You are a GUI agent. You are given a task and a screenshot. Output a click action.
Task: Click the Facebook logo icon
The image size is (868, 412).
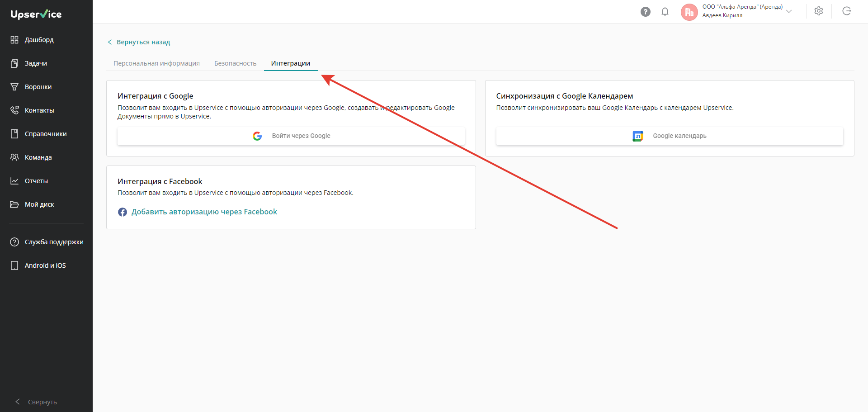[123, 212]
